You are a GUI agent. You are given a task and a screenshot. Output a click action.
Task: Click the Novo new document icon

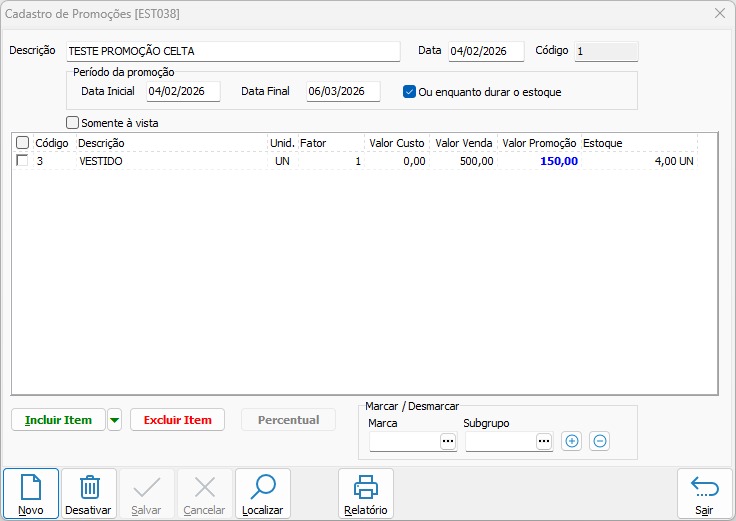[x=31, y=488]
